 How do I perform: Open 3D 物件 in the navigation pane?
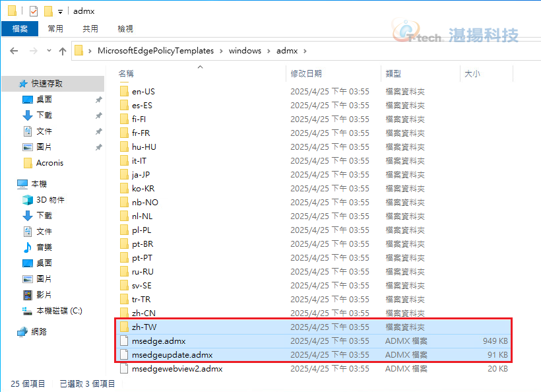50,200
